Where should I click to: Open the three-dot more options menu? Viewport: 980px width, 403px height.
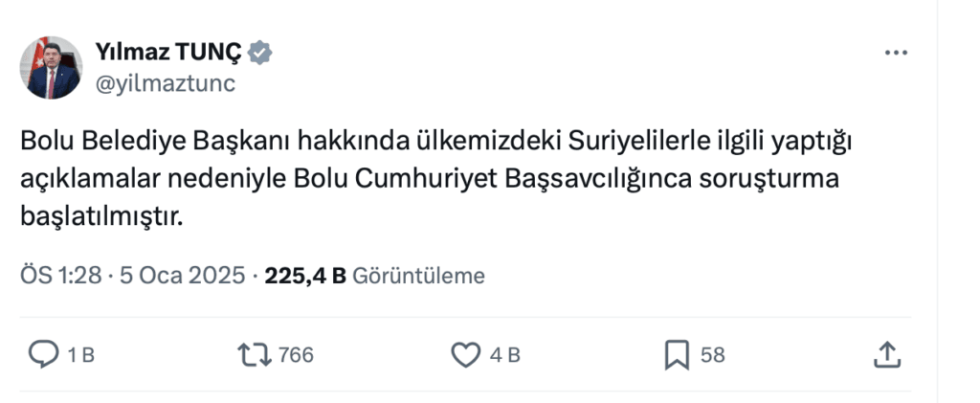point(895,54)
